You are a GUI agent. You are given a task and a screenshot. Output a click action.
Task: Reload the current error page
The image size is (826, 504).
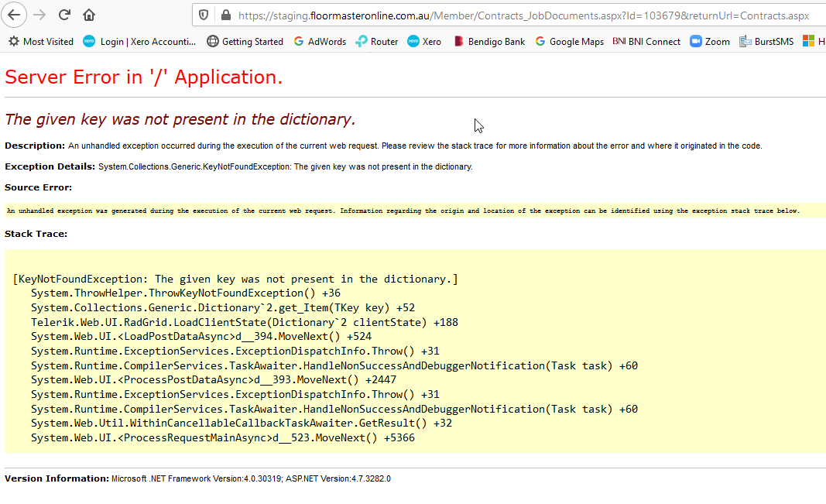point(64,15)
